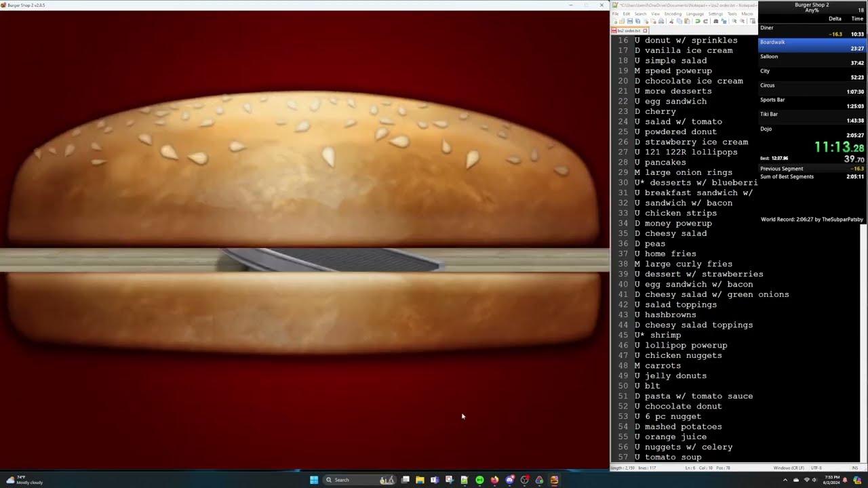Open the Settings menu in Notepad++
The width and height of the screenshot is (868, 488).
pos(715,14)
